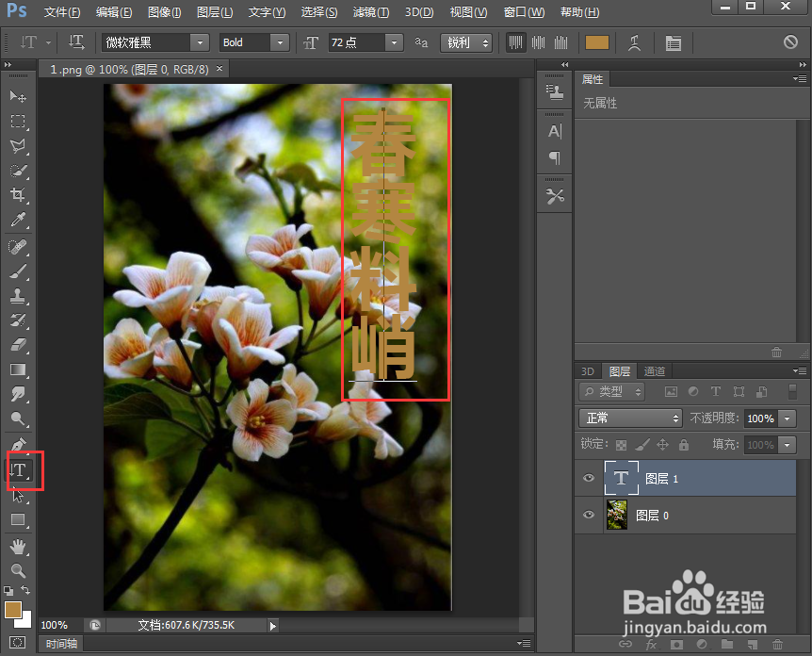Switch to the 通道 tab
Image resolution: width=812 pixels, height=656 pixels.
654,371
